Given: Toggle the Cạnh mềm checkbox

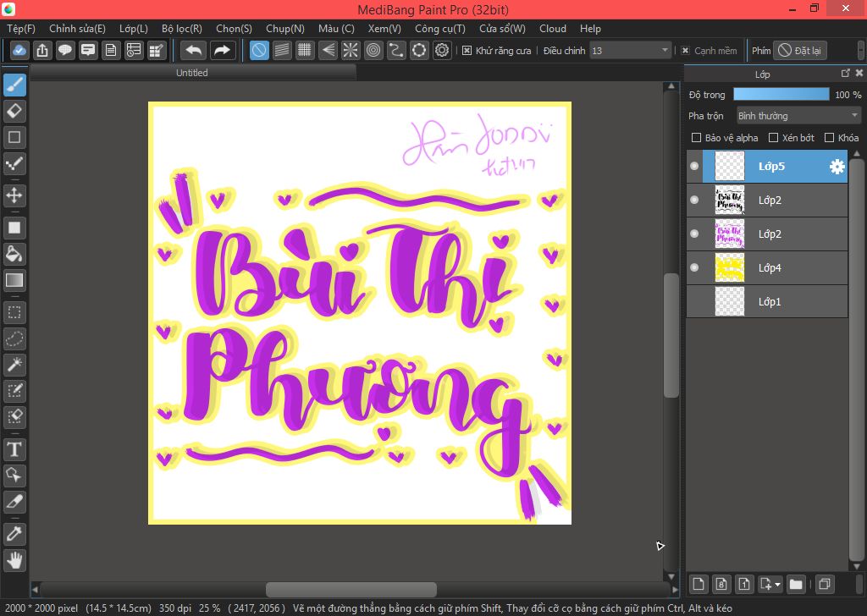Looking at the screenshot, I should tap(686, 51).
